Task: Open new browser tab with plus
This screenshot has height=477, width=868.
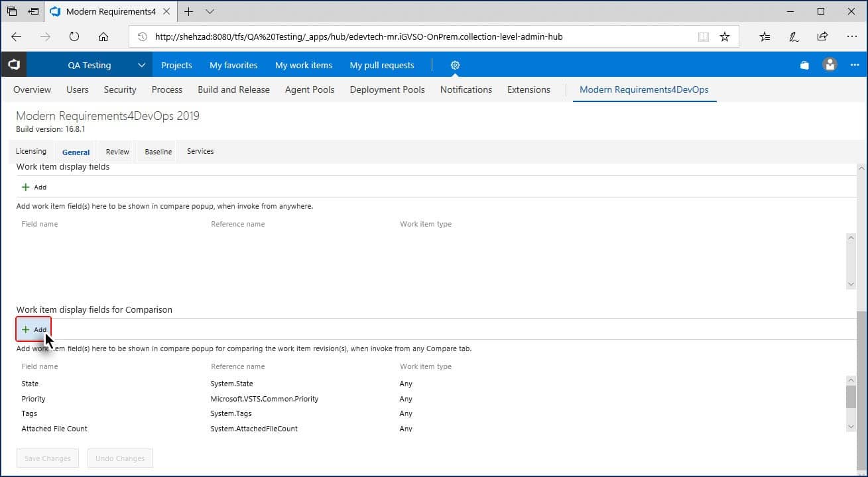Action: click(189, 11)
